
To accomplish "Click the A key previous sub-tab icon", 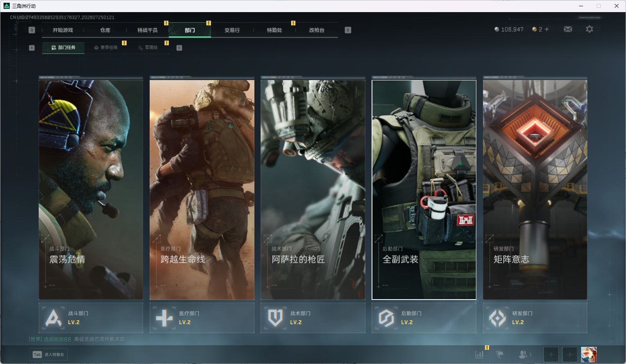I will (x=32, y=48).
